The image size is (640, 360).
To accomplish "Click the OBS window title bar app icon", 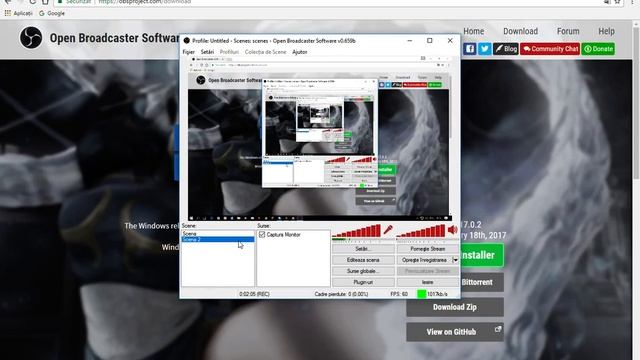I will point(187,40).
